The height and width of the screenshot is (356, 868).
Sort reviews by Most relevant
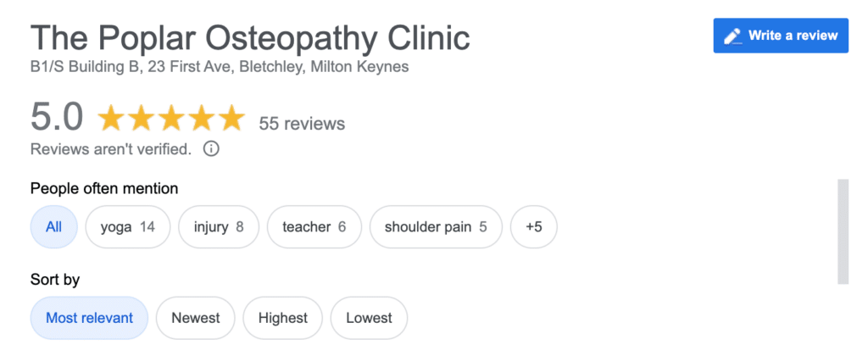tap(89, 318)
